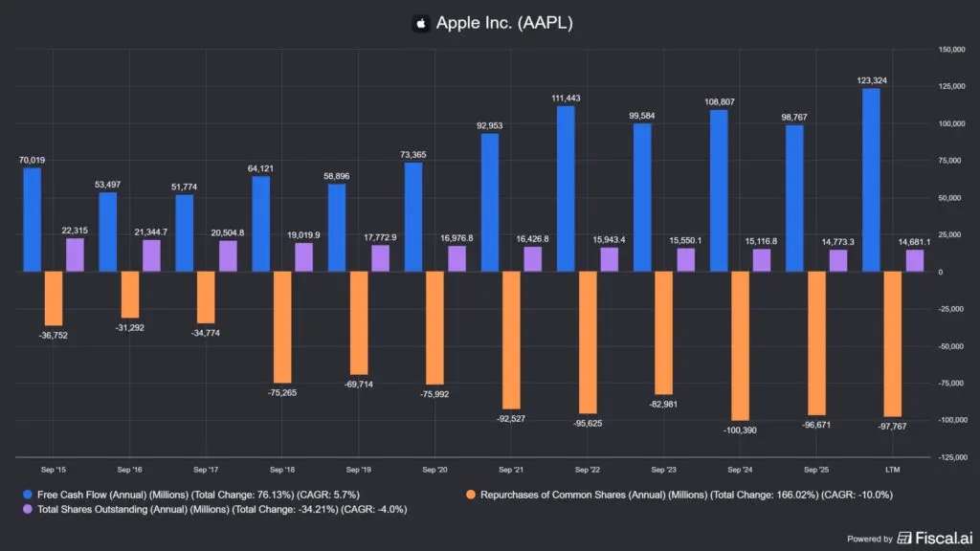Click the 64,121 free cash flow bar
The image size is (980, 551).
click(260, 224)
